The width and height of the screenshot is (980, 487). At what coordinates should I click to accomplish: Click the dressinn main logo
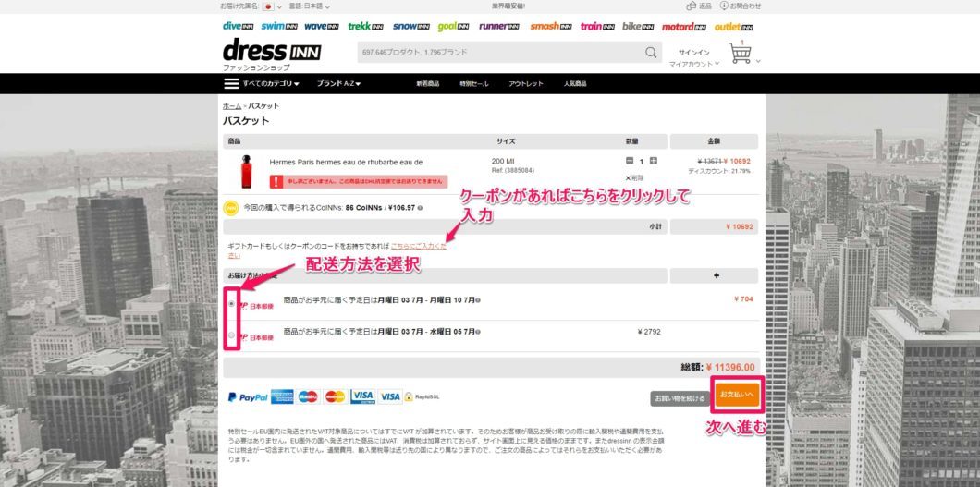coord(272,50)
